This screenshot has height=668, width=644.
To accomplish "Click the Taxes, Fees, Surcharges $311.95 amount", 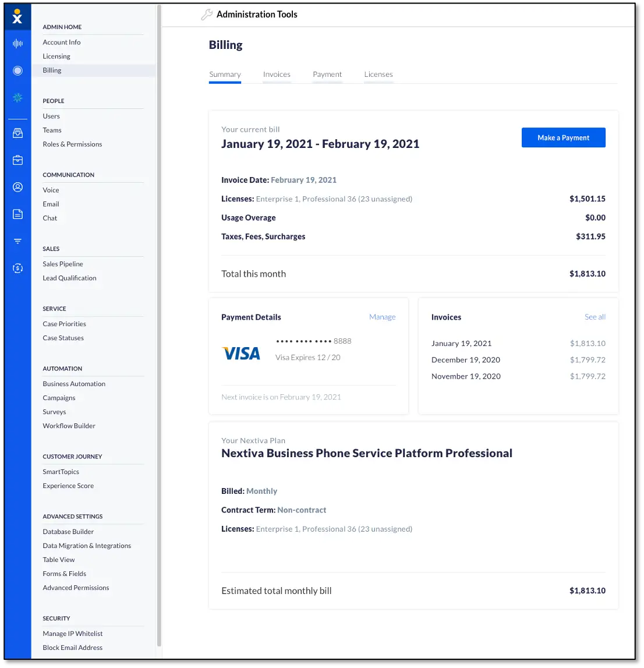I will coord(590,236).
